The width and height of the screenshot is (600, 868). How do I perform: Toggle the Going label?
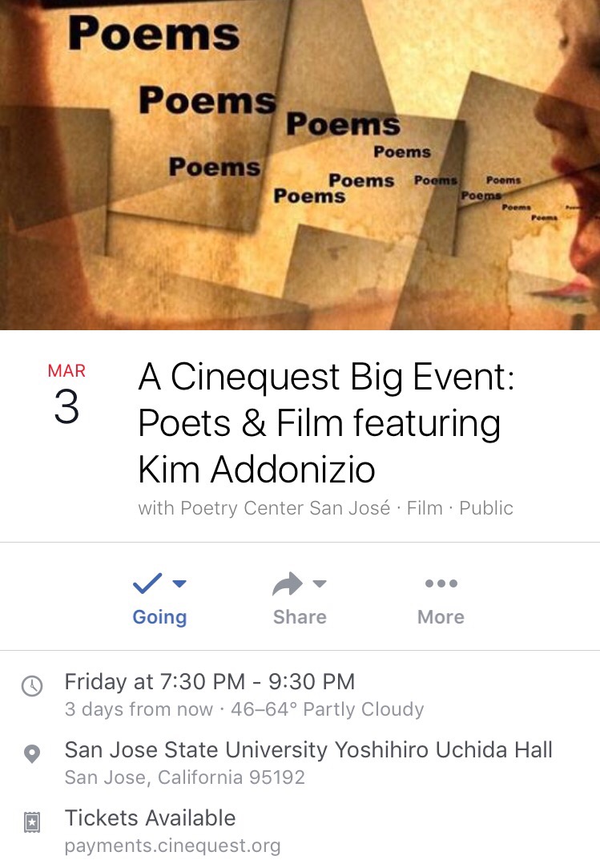(159, 617)
